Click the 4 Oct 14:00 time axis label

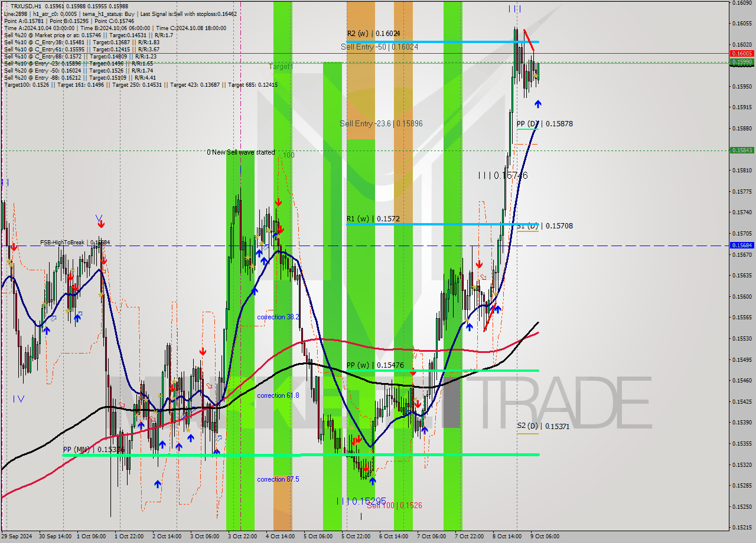[279, 537]
